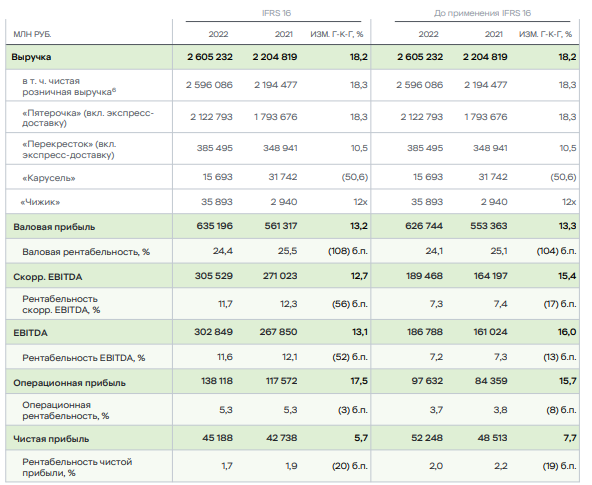This screenshot has height=485, width=592.
Task: Select the EBITDA row label
Action: tap(30, 333)
